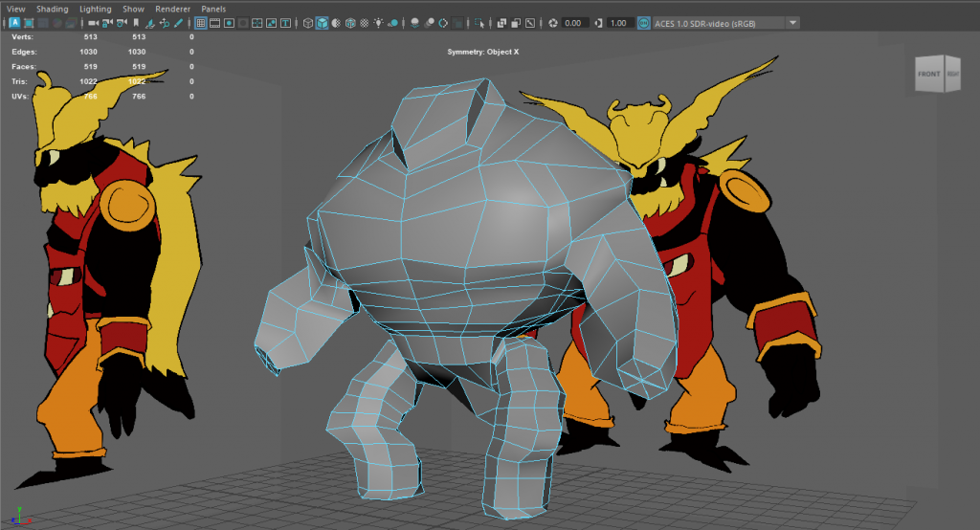The image size is (980, 530).
Task: Click the Use All Lights bulb icon
Action: pos(379,23)
